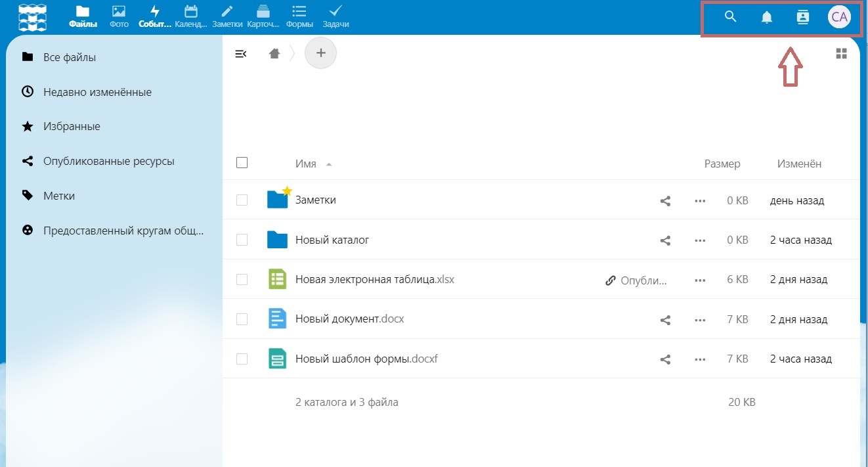Open the contacts menu icon
This screenshot has width=868, height=467.
[x=802, y=17]
